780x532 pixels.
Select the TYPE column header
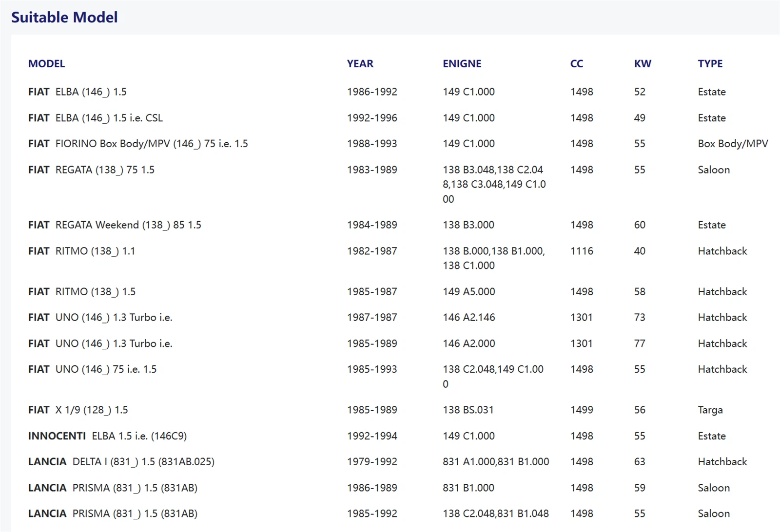710,64
